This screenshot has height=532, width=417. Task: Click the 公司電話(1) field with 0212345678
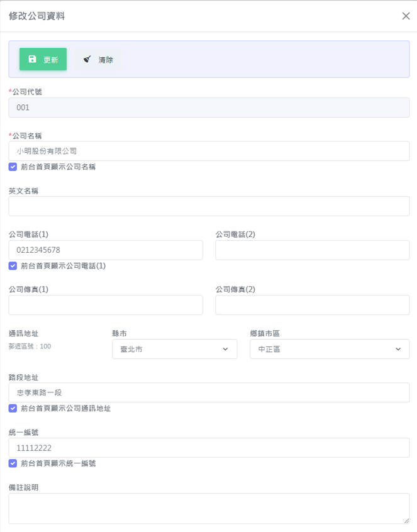pyautogui.click(x=106, y=250)
